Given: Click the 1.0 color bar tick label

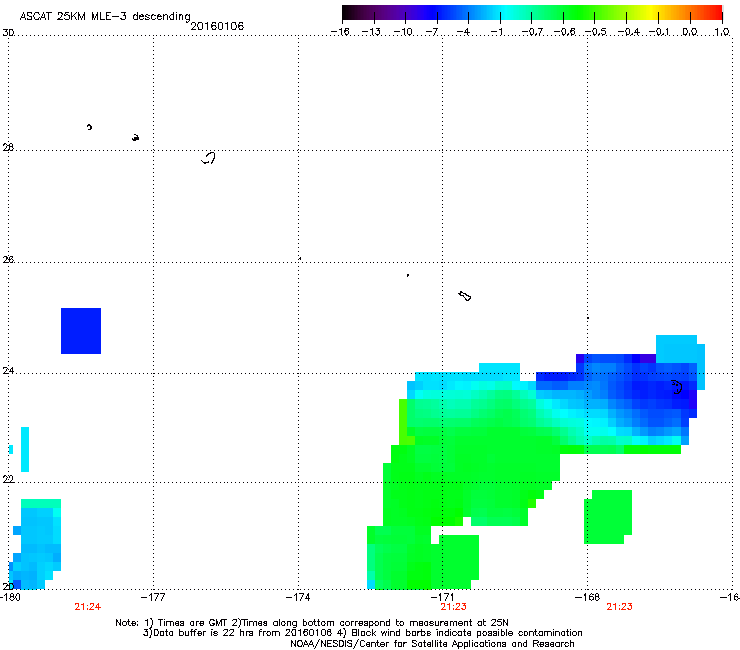Looking at the screenshot, I should 722,32.
